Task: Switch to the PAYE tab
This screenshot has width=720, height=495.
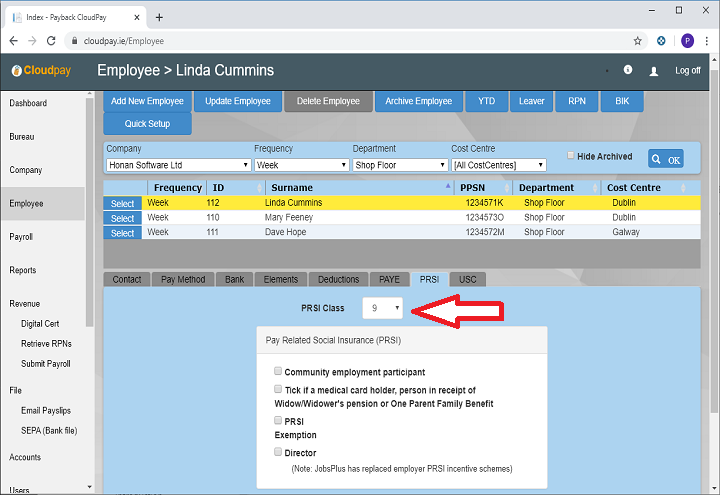Action: pos(388,279)
